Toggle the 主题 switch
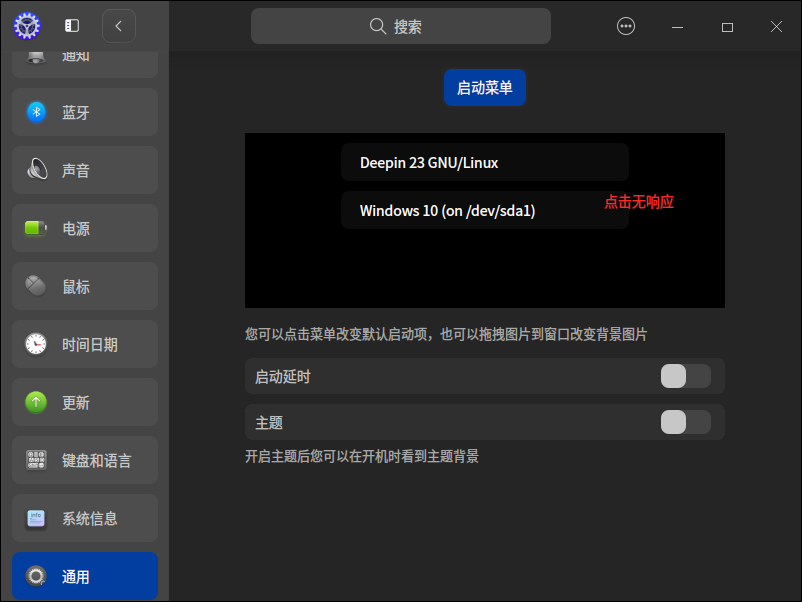Image resolution: width=802 pixels, height=602 pixels. [685, 422]
